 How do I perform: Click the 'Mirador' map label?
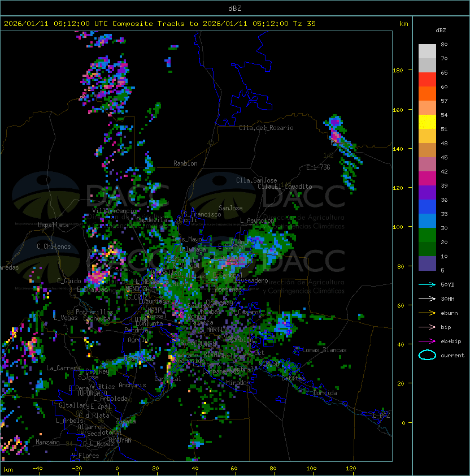[238, 383]
